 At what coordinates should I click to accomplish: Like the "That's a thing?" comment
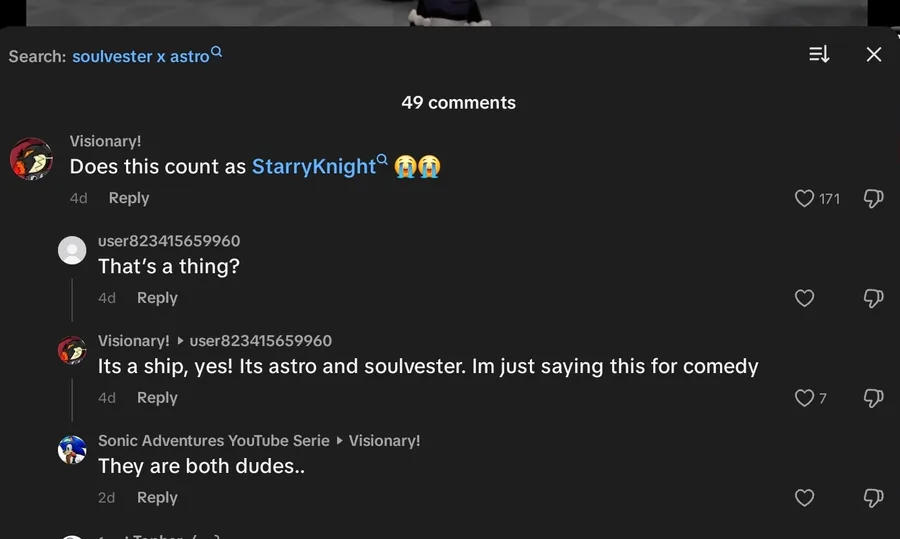click(x=805, y=298)
